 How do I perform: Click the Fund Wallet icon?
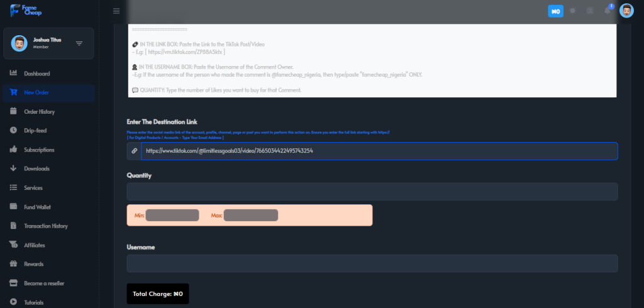click(14, 207)
